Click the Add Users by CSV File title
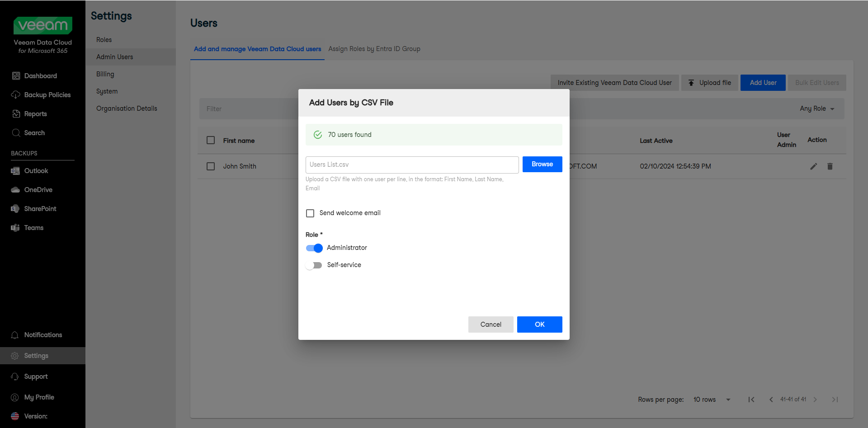868x428 pixels. pos(351,103)
